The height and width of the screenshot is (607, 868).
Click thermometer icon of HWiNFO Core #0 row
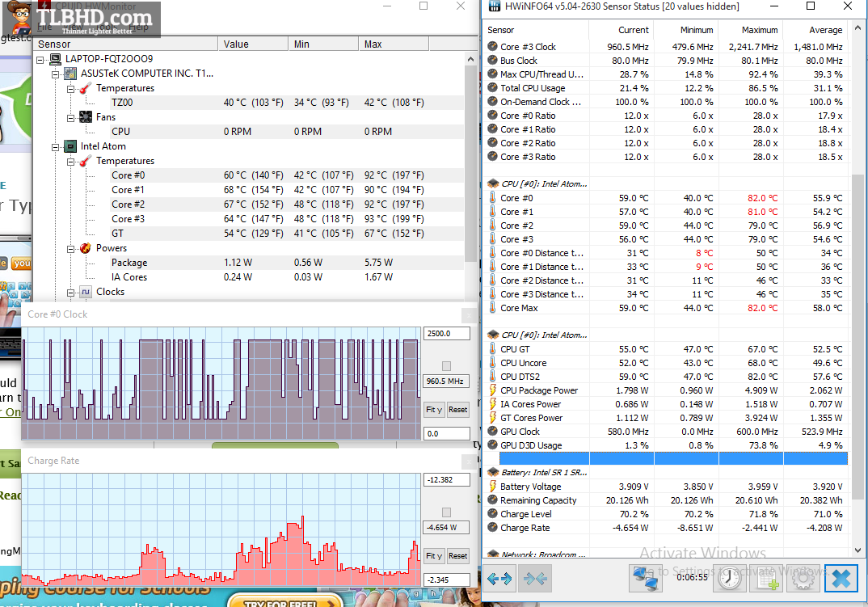point(492,198)
